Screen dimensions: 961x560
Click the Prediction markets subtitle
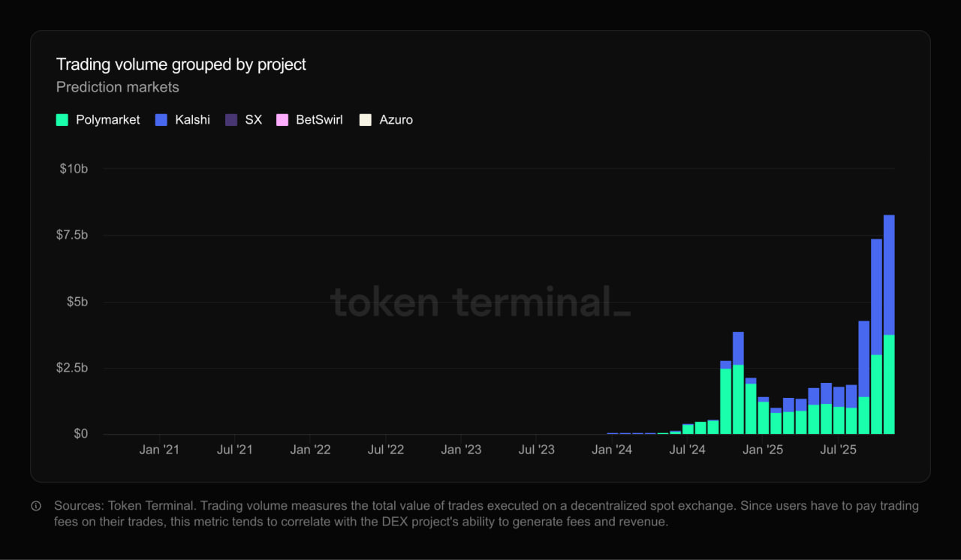click(117, 87)
